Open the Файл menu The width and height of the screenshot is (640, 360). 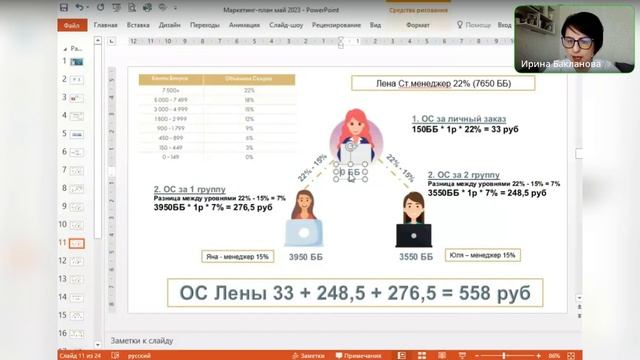[x=72, y=25]
